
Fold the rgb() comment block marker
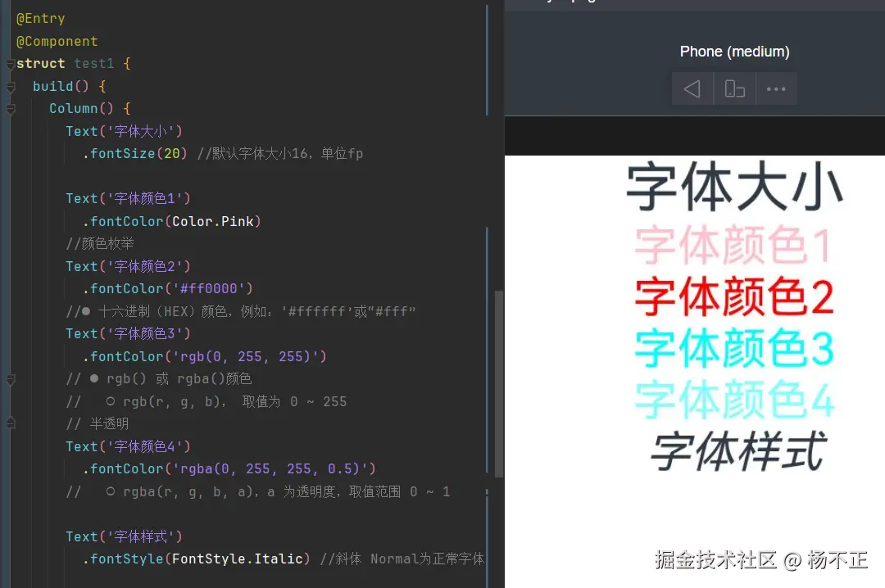pos(10,380)
